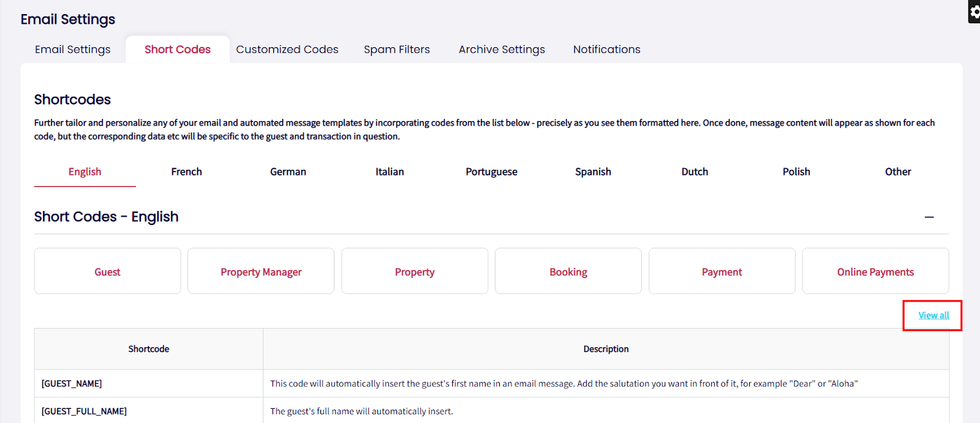The height and width of the screenshot is (423, 980).
Task: Select the Italian language tab
Action: (x=390, y=172)
